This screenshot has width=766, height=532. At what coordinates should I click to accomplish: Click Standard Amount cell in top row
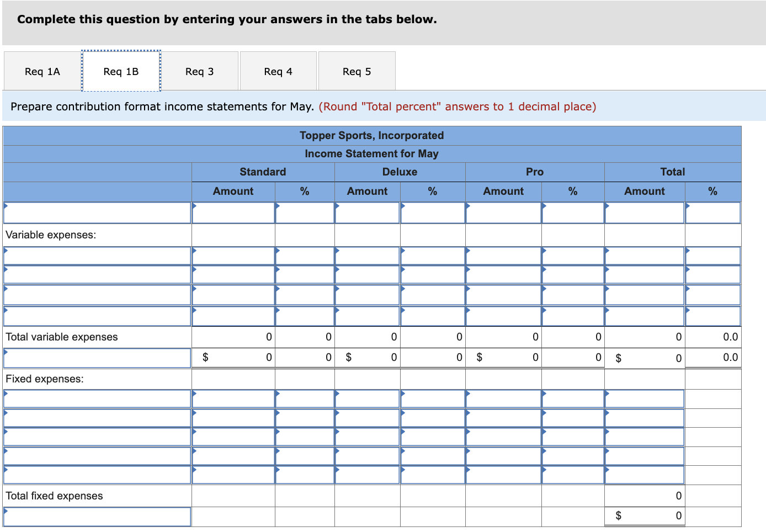(x=233, y=213)
